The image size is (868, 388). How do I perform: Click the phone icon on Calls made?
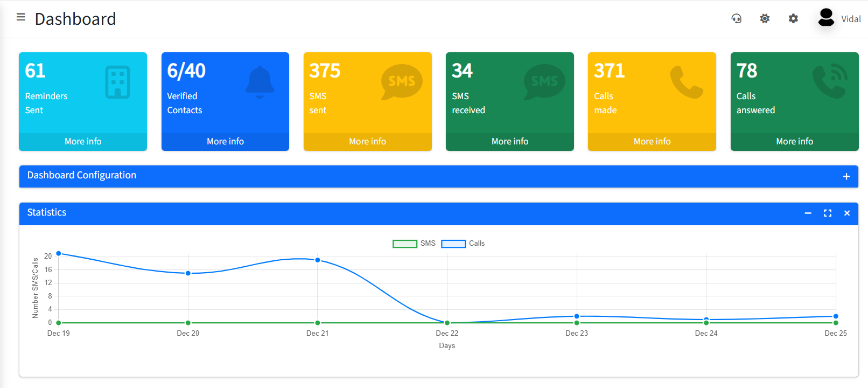tap(686, 82)
